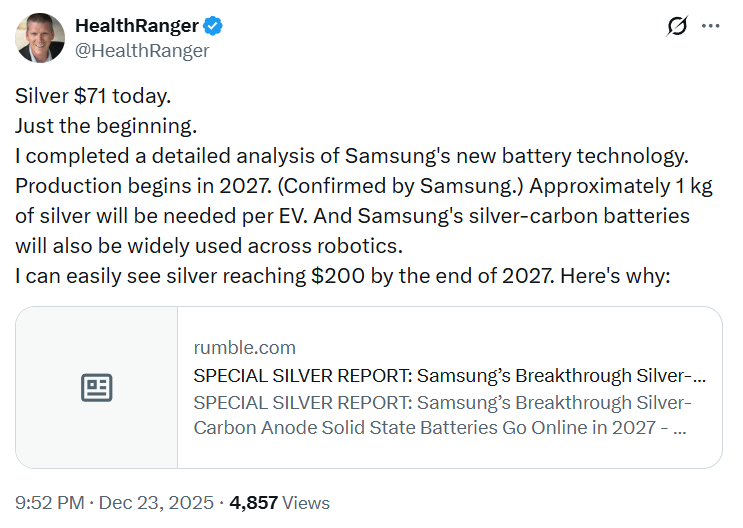
Task: Click the "Views" label beside the count
Action: 305,503
